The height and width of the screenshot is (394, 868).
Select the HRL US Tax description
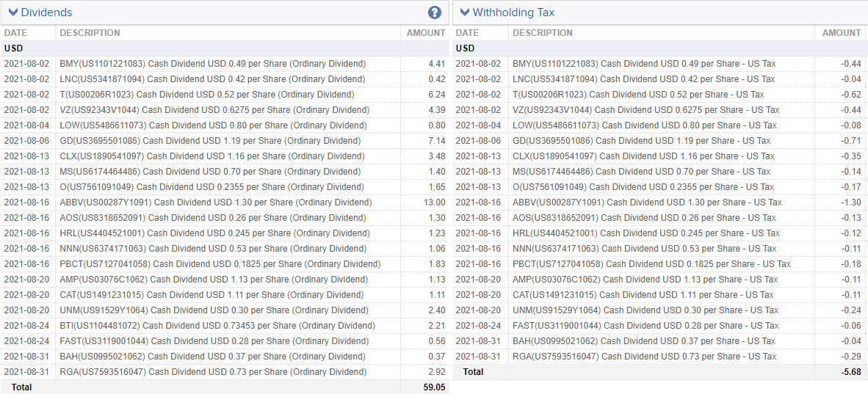coord(646,233)
